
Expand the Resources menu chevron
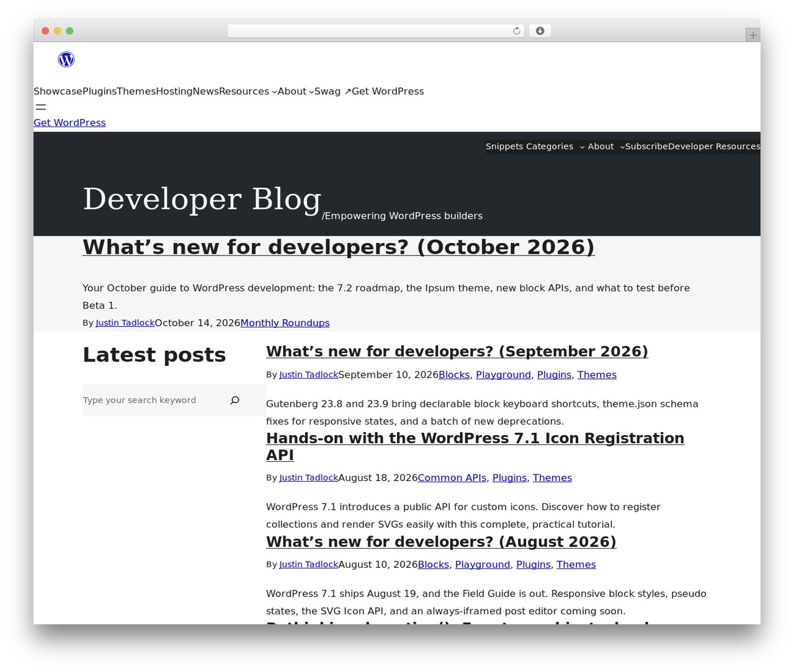click(x=274, y=92)
